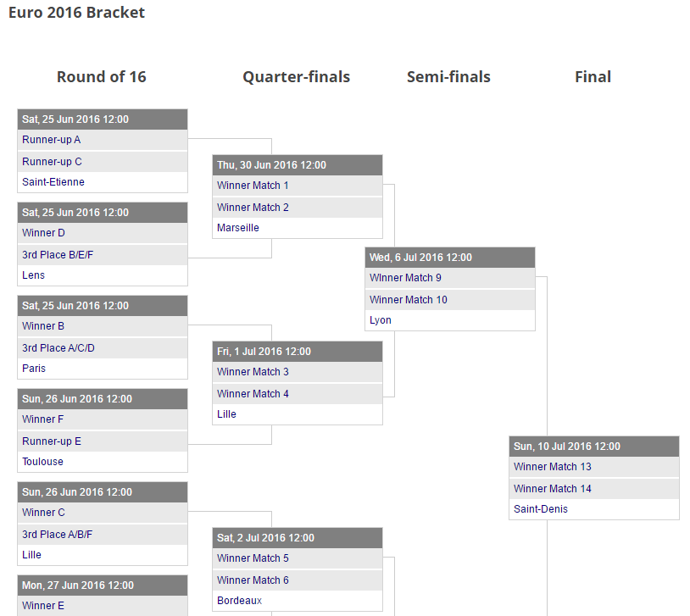Viewport: 690px width, 616px height.
Task: Open the Runner-up C team entry
Action: click(x=53, y=162)
